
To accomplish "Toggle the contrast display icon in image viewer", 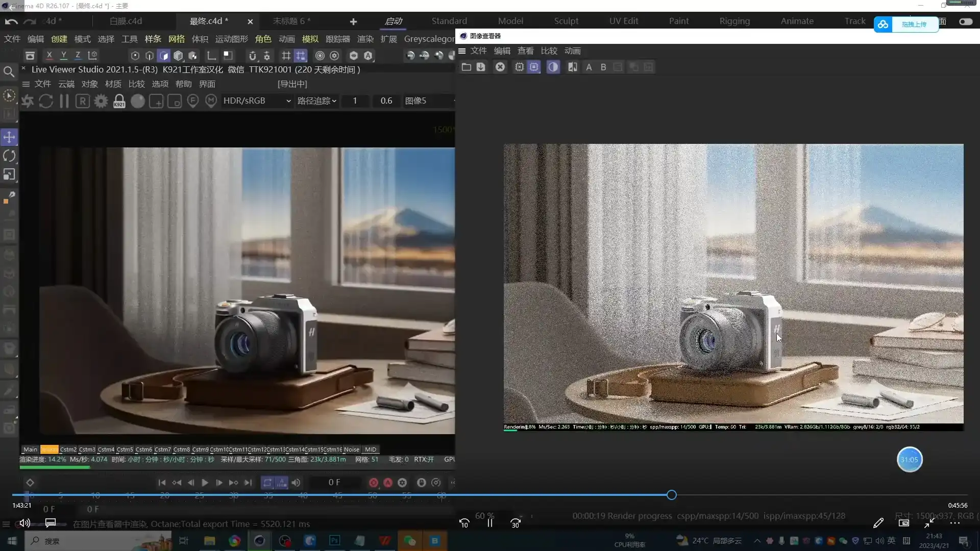I will (x=553, y=67).
